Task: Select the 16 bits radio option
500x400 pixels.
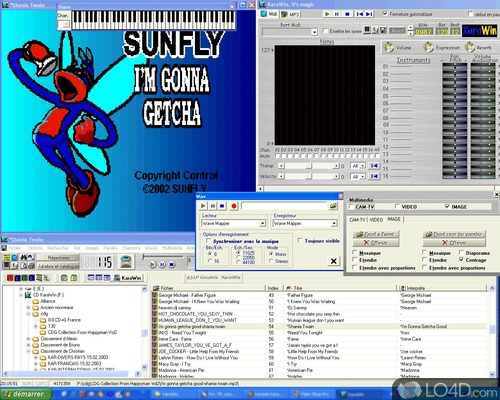Action: [210, 261]
